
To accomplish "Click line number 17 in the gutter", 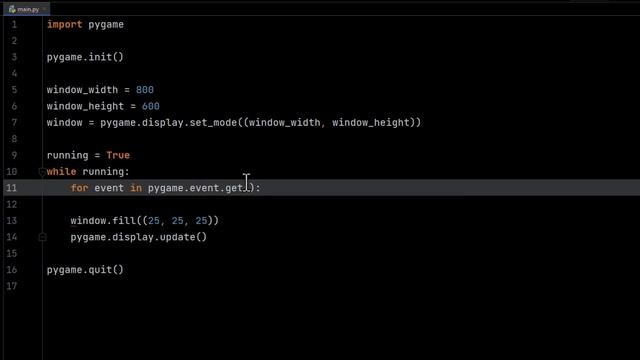I will pyautogui.click(x=12, y=286).
